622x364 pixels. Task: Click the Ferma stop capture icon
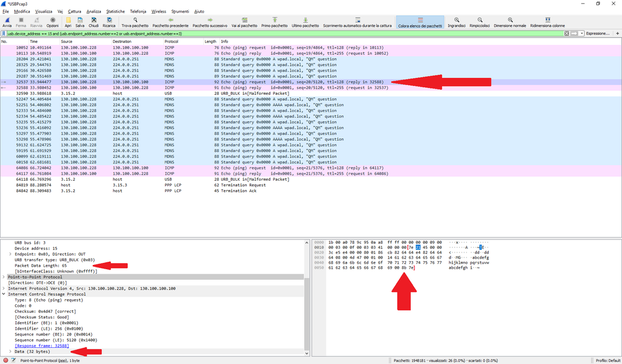21,20
